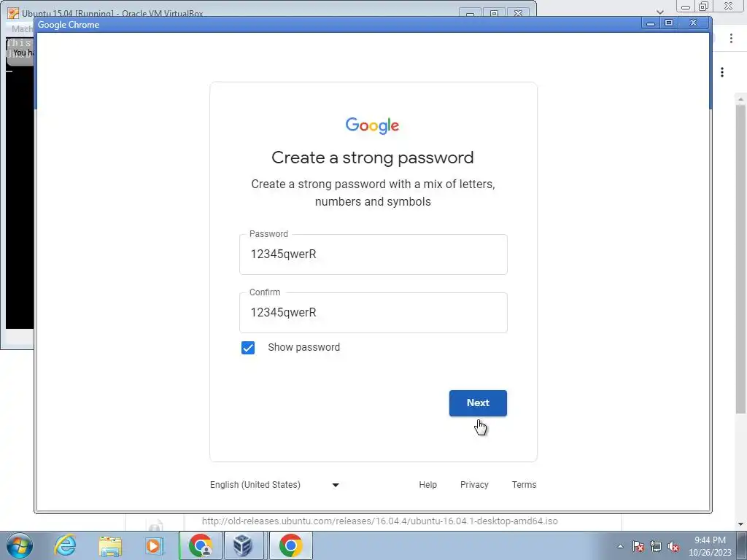
Task: Click the Next button
Action: click(x=478, y=402)
